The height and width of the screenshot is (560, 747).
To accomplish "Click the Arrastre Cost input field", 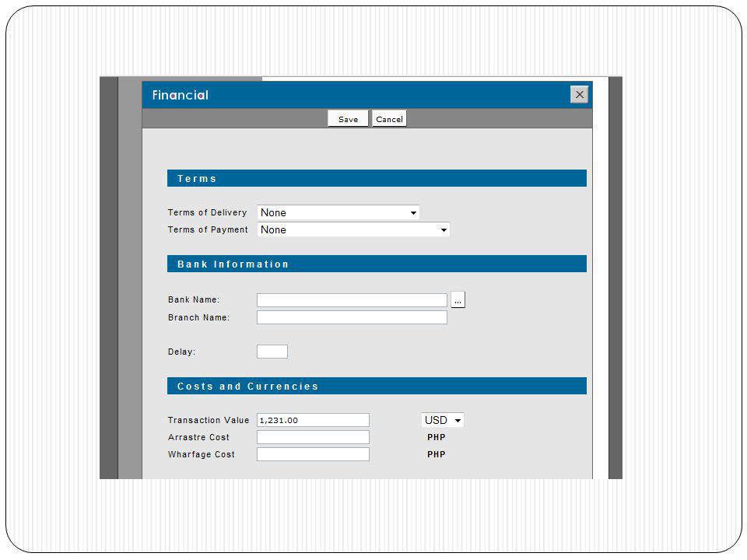I will pyautogui.click(x=313, y=437).
